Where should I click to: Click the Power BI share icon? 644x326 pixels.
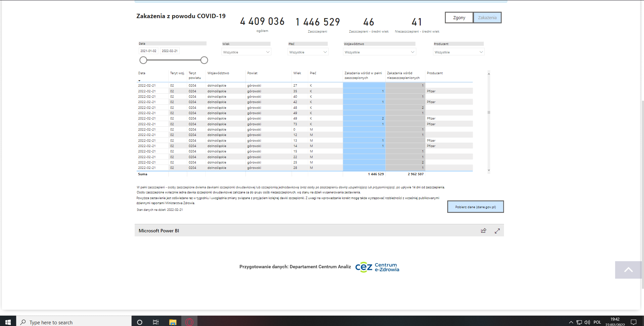484,231
